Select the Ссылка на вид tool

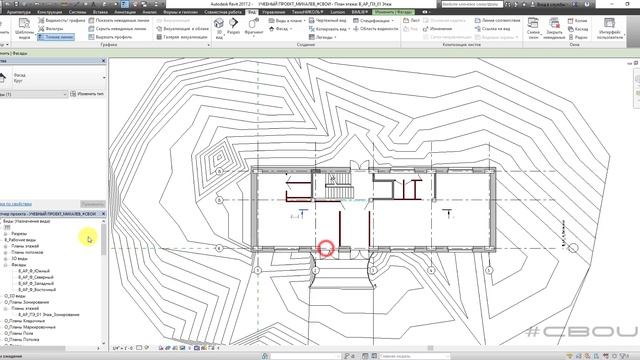tap(492, 29)
